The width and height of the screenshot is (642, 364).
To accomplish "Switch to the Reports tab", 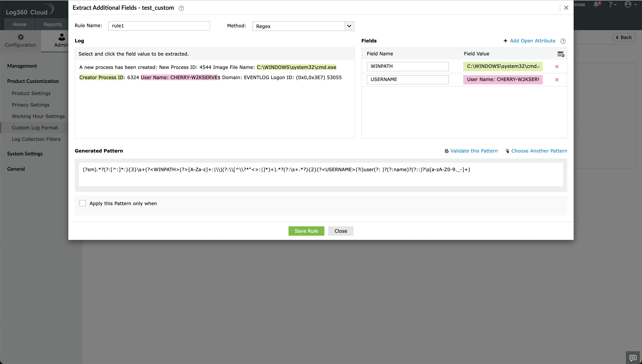I will pyautogui.click(x=52, y=24).
